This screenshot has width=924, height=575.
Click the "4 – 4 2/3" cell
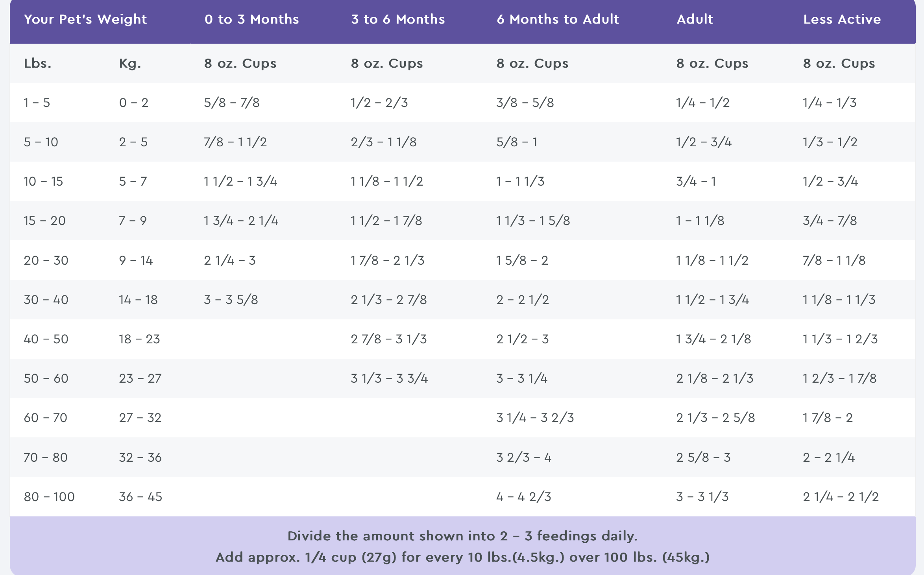[x=523, y=497]
